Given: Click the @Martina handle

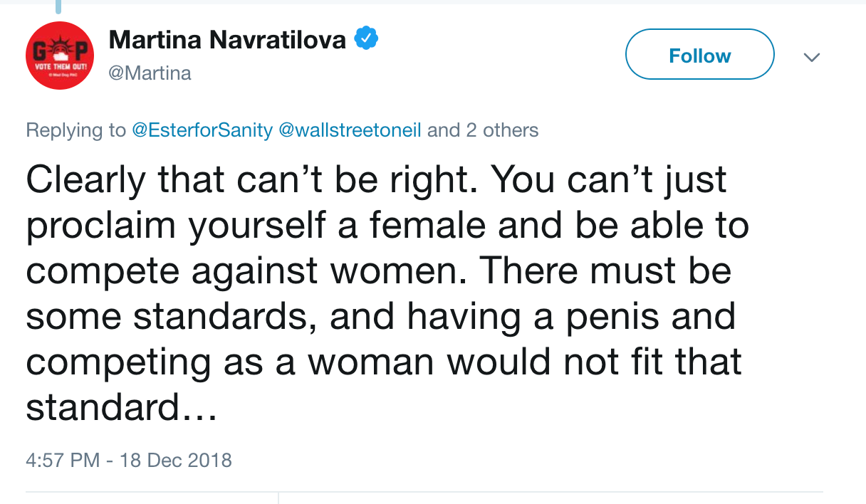Looking at the screenshot, I should tap(150, 73).
